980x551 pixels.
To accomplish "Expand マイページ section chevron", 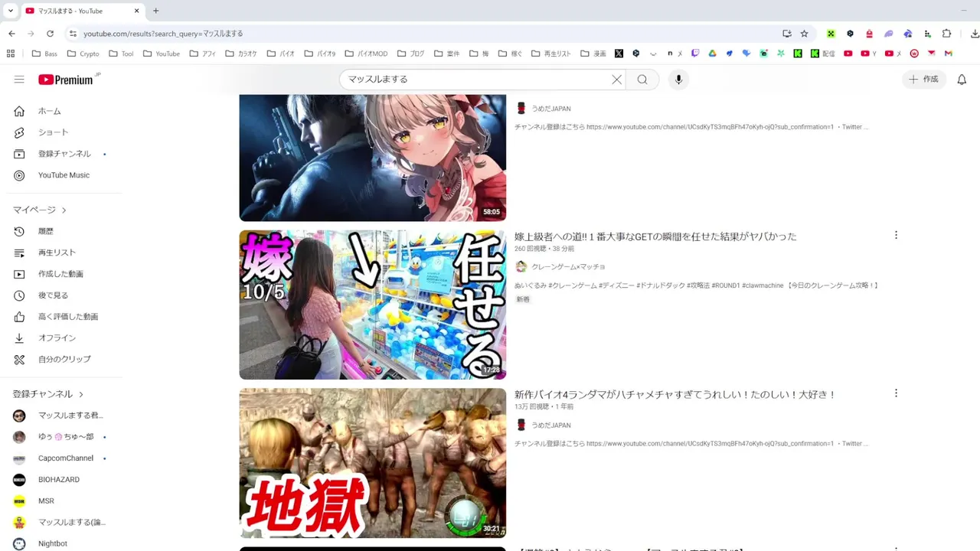I will [x=64, y=210].
